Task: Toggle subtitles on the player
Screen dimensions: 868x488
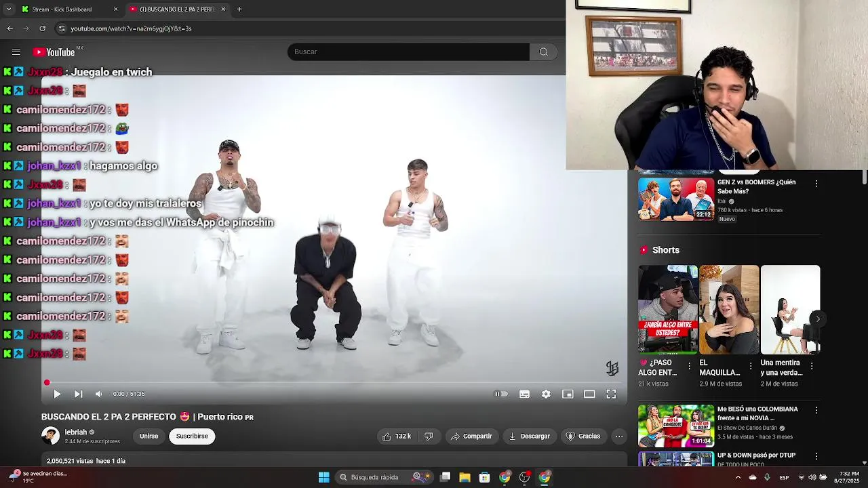Action: (524, 394)
